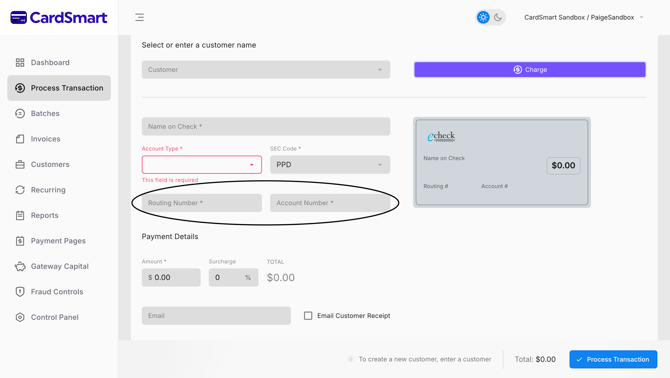Click the Routing Number field
Screen dimensions: 670x378
tap(202, 203)
